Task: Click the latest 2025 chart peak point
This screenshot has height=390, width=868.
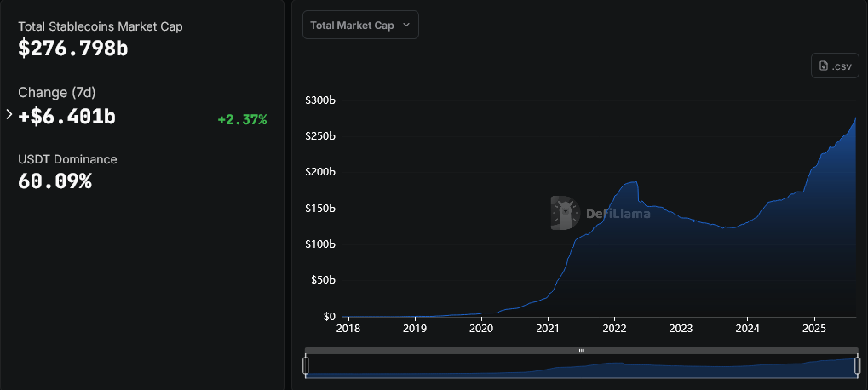Action: point(856,118)
